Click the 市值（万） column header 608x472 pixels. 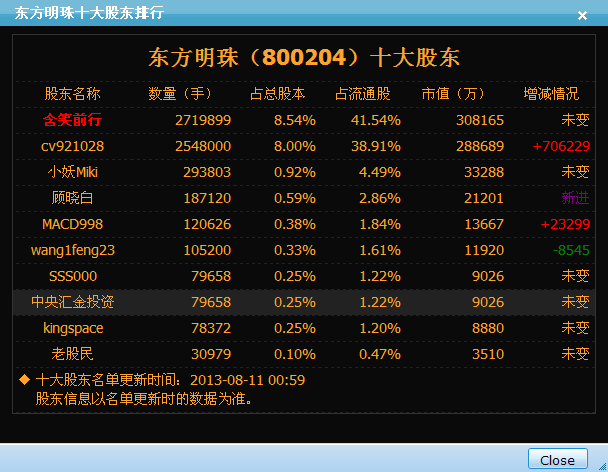(x=453, y=94)
